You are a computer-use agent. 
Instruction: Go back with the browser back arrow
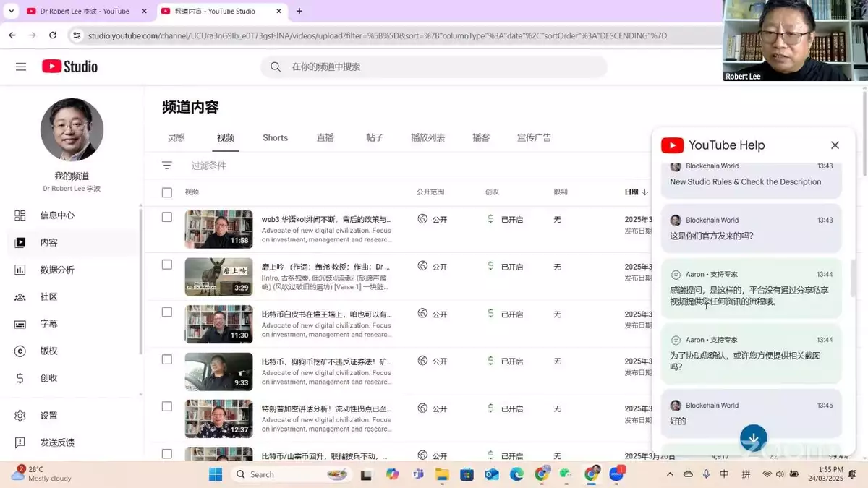click(12, 35)
